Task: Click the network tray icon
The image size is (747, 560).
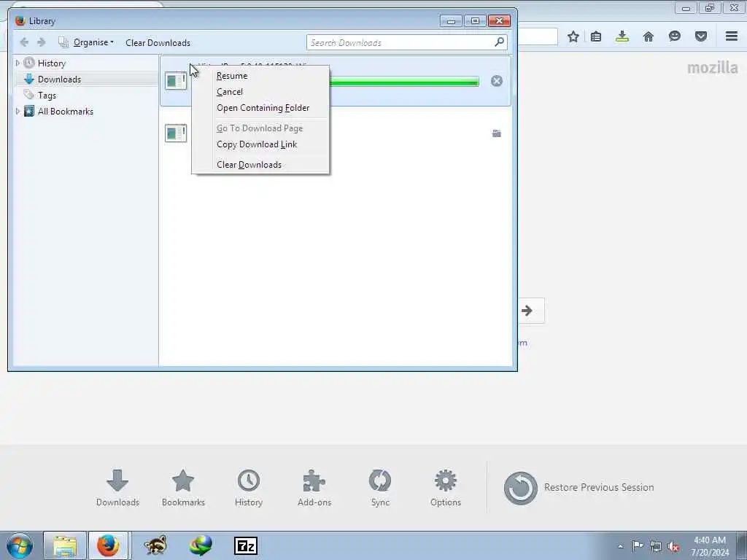Action: (x=656, y=546)
